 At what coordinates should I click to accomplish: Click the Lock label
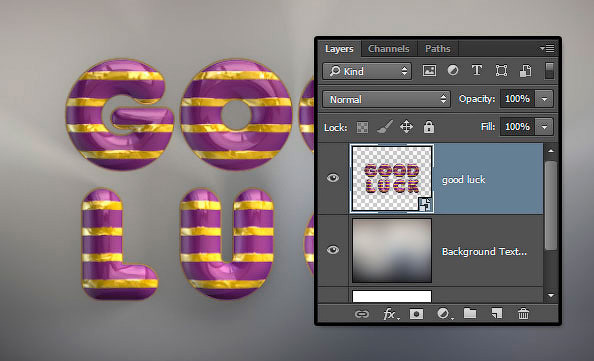[336, 128]
